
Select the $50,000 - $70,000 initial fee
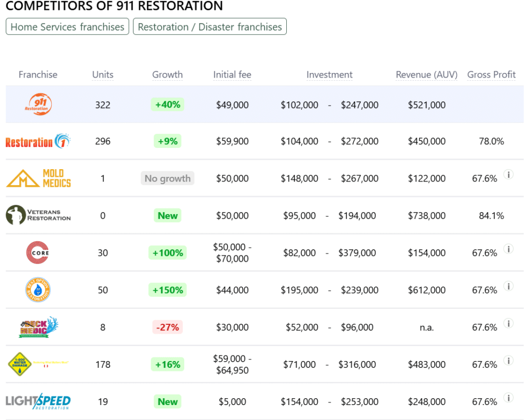coord(232,253)
